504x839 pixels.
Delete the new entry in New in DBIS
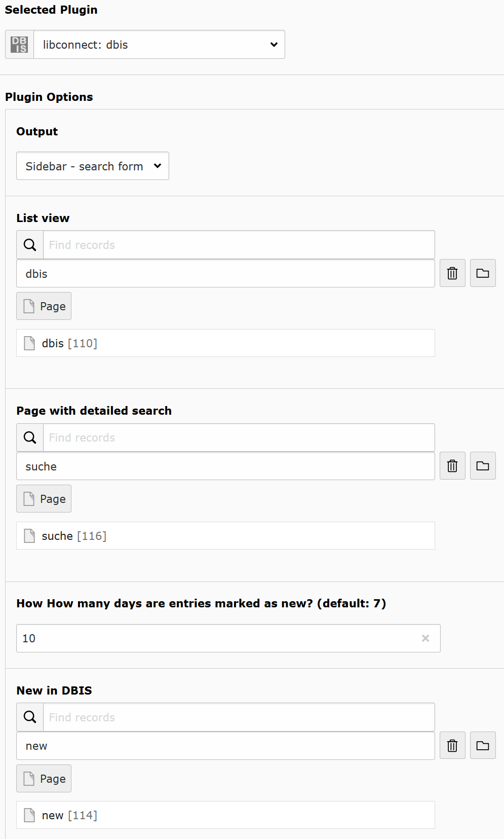point(452,746)
